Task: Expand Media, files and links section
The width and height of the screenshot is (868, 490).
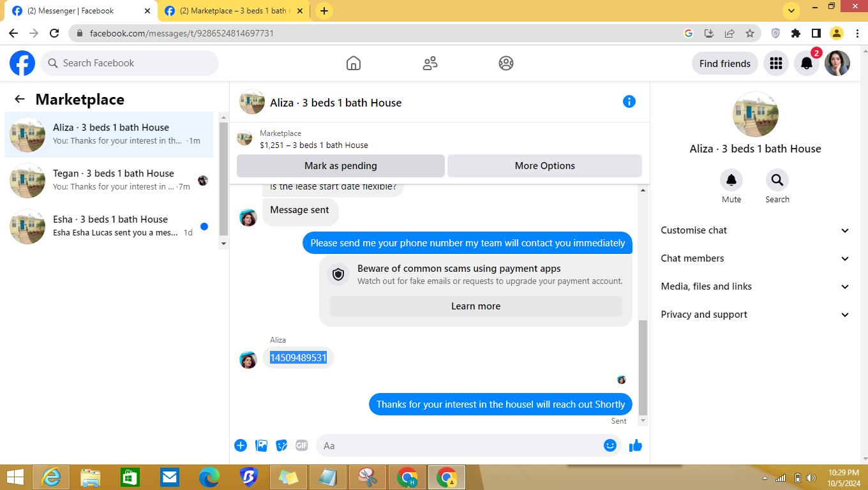Action: click(755, 286)
